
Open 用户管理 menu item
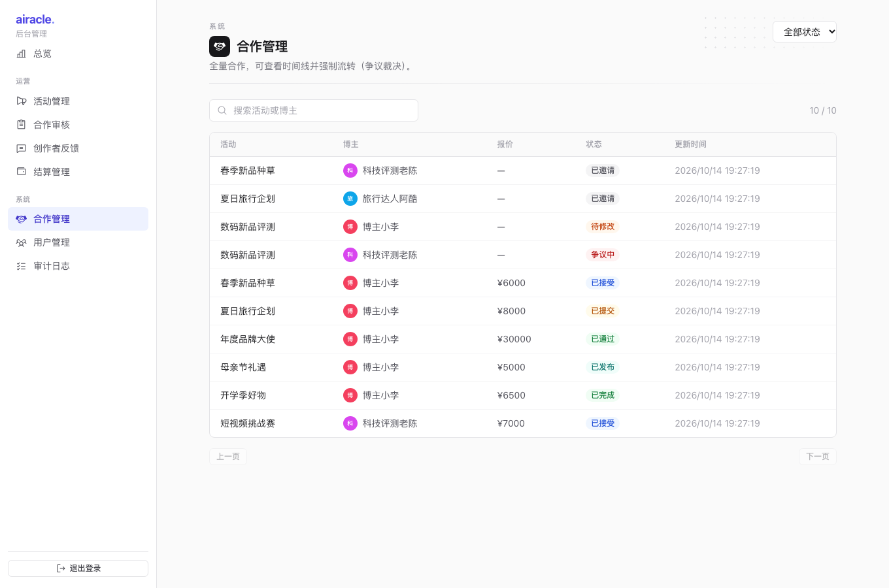pyautogui.click(x=78, y=242)
